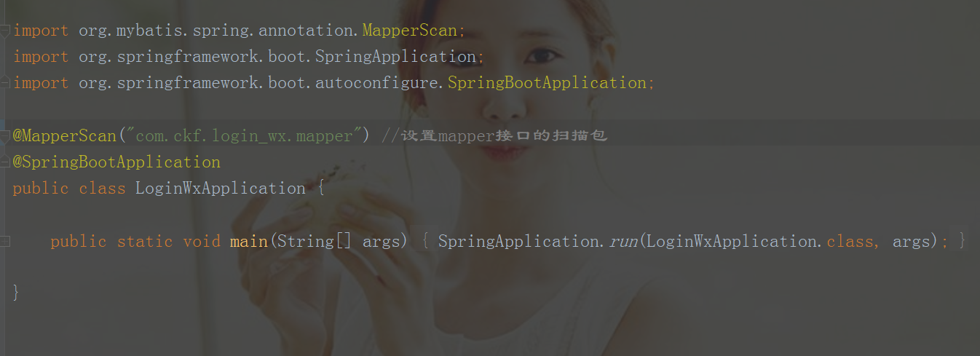
Task: Click the class keyword before LoginWxApplication
Action: (103, 189)
